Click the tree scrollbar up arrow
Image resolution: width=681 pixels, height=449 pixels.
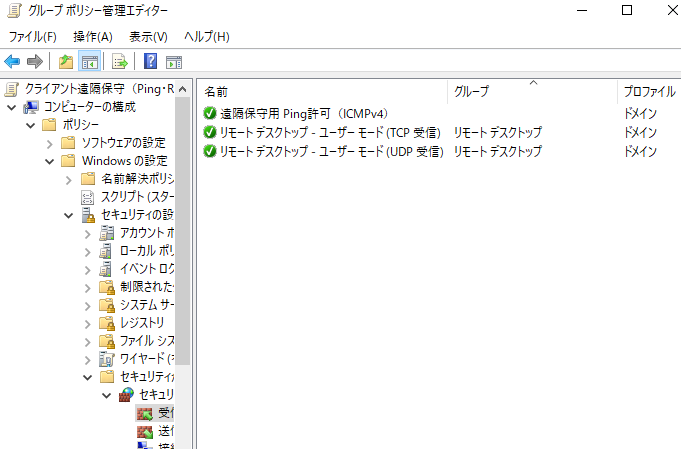(x=183, y=89)
